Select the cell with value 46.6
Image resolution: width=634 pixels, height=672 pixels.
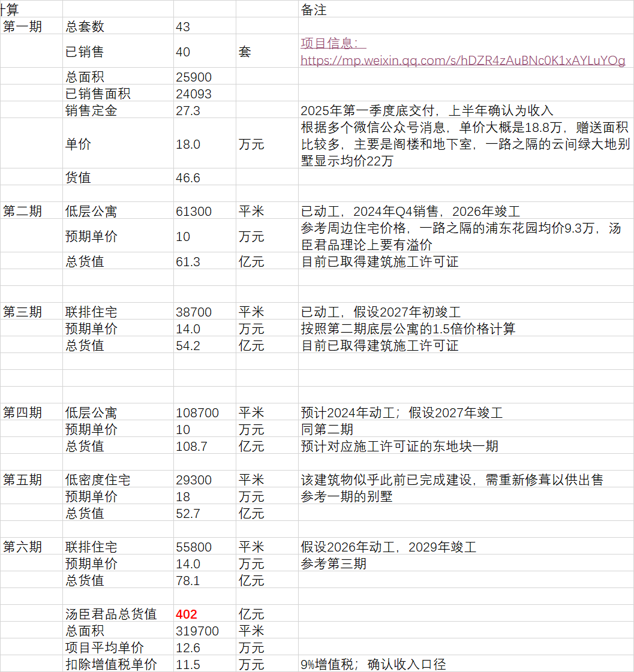[x=205, y=177]
